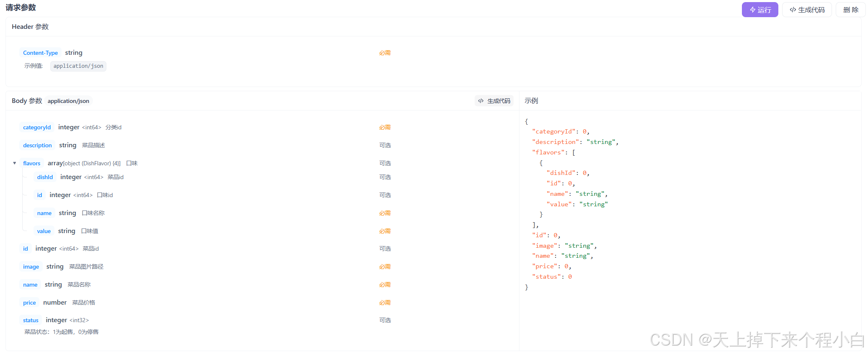Viewport: 868px width, 354px height.
Task: Collapse the flavors array expander arrow
Action: (x=15, y=163)
